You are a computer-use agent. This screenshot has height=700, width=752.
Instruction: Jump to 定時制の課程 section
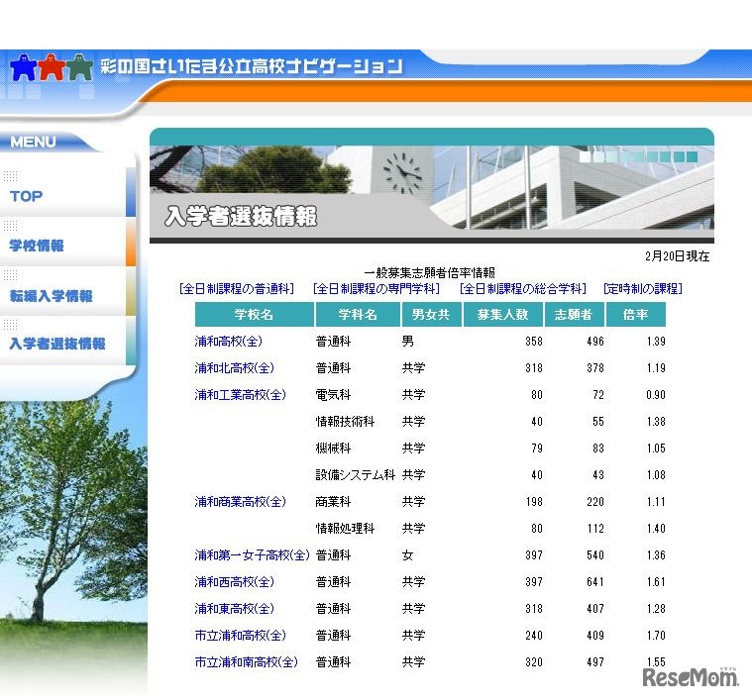pos(642,289)
